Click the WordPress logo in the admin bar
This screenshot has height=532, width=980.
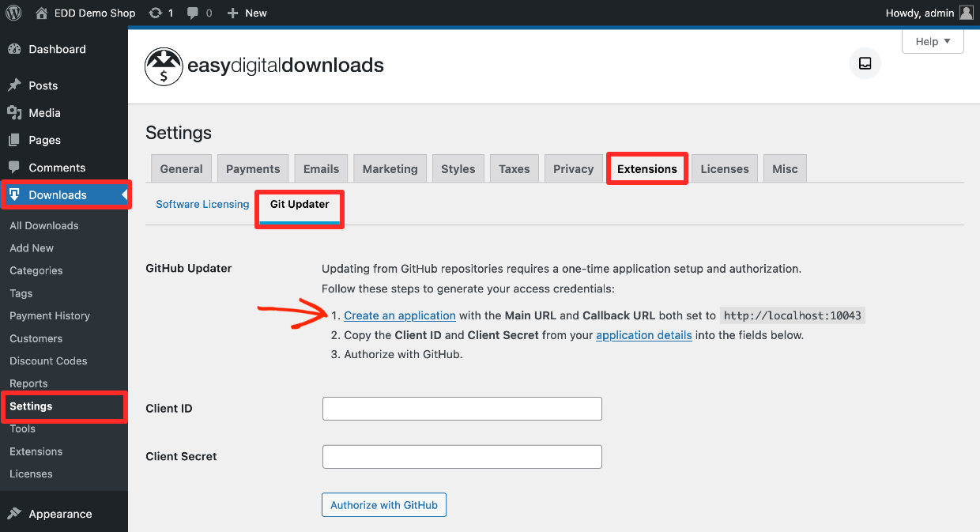[14, 13]
